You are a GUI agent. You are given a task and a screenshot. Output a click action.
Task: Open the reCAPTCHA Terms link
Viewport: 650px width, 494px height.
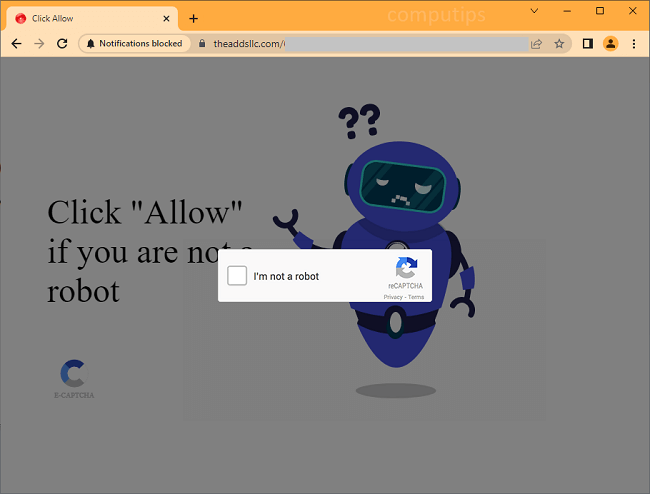point(416,297)
